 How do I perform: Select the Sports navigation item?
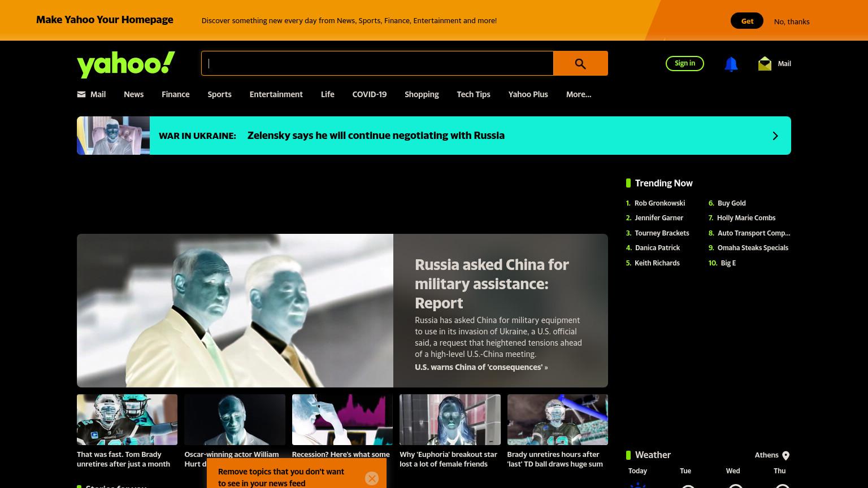219,94
